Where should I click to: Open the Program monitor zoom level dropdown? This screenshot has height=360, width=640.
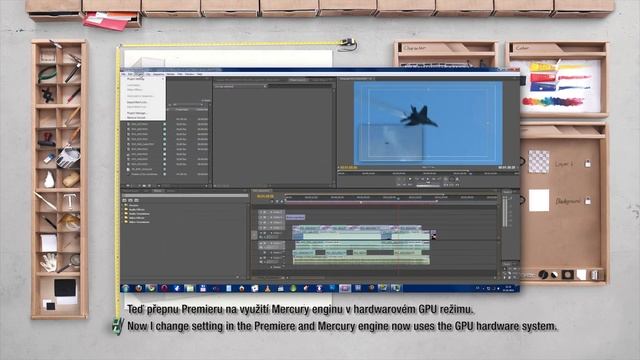[x=428, y=168]
